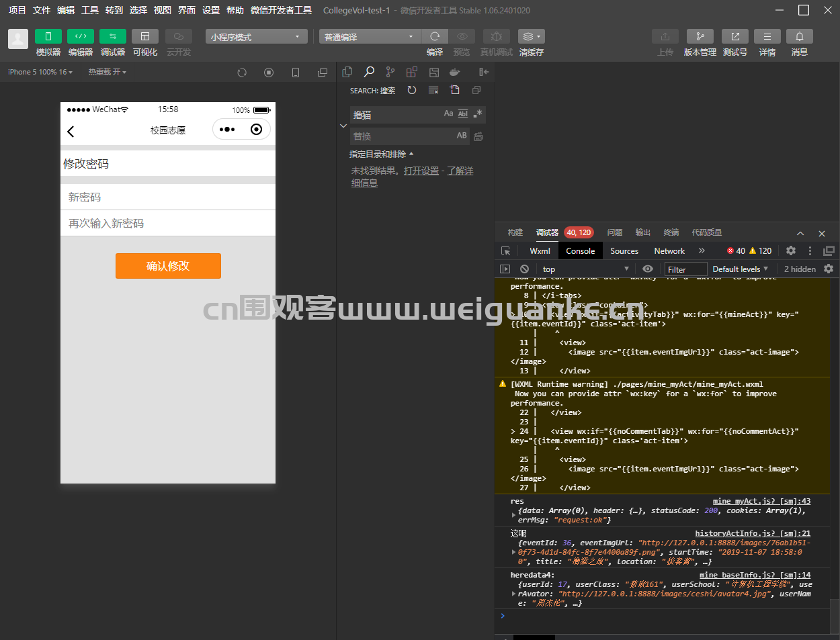Open the Tools menu

point(90,10)
